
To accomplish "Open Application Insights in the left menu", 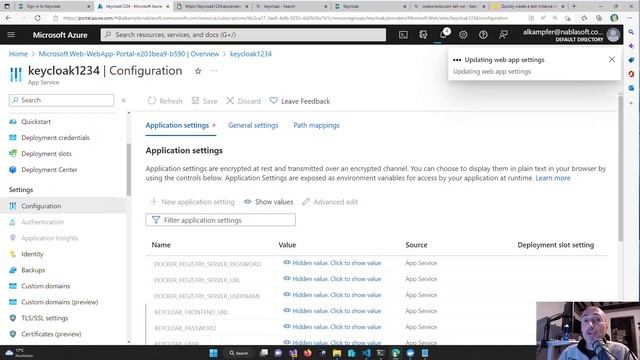I will pos(49,238).
